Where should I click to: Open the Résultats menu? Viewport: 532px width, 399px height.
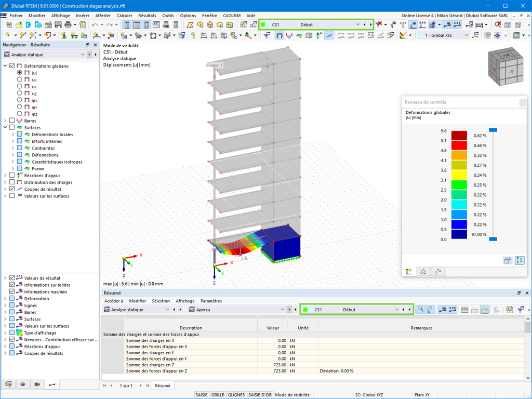[x=147, y=16]
